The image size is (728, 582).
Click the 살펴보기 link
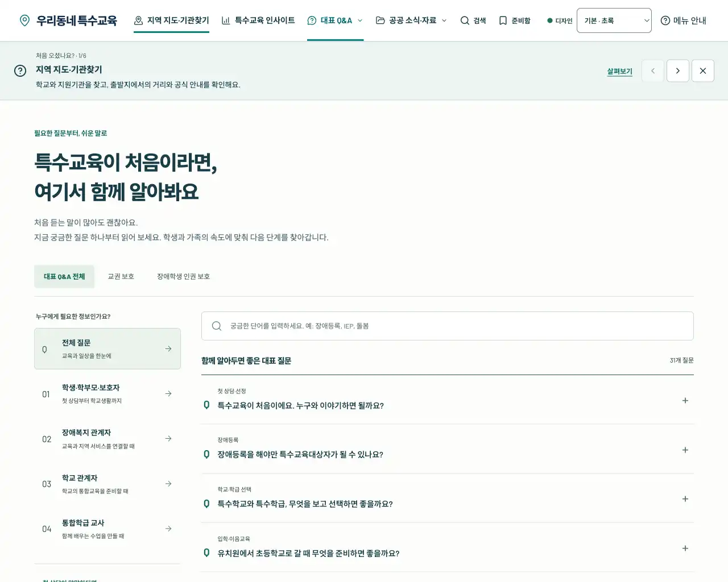(x=619, y=71)
